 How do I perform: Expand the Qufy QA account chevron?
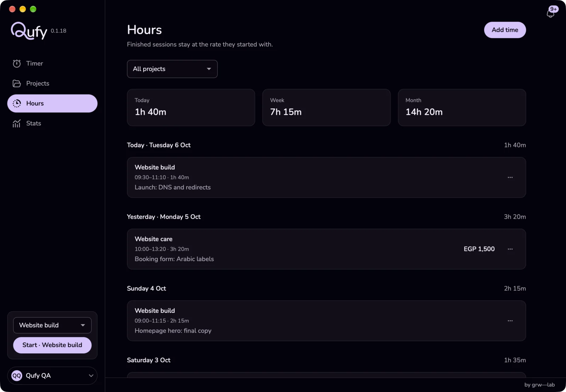coord(91,376)
